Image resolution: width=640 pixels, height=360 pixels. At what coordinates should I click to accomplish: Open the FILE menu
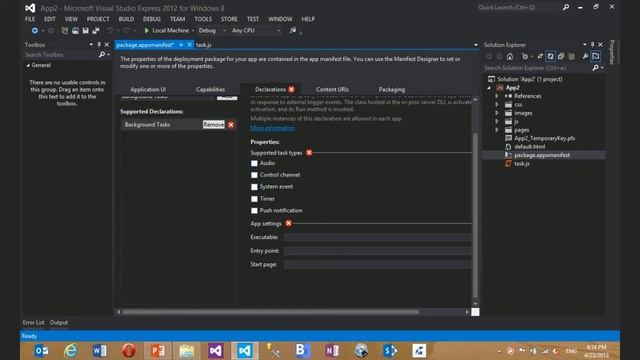pos(30,19)
